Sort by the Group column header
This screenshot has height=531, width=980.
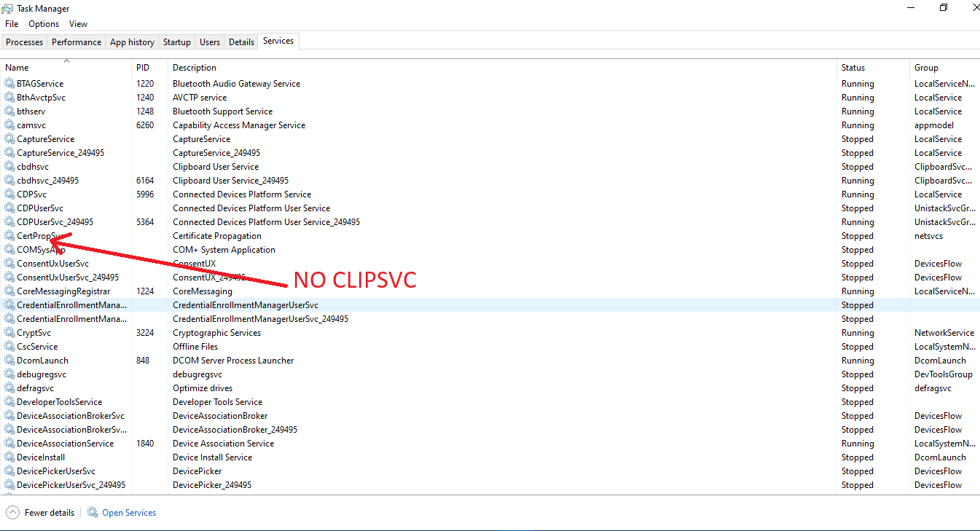pos(945,68)
